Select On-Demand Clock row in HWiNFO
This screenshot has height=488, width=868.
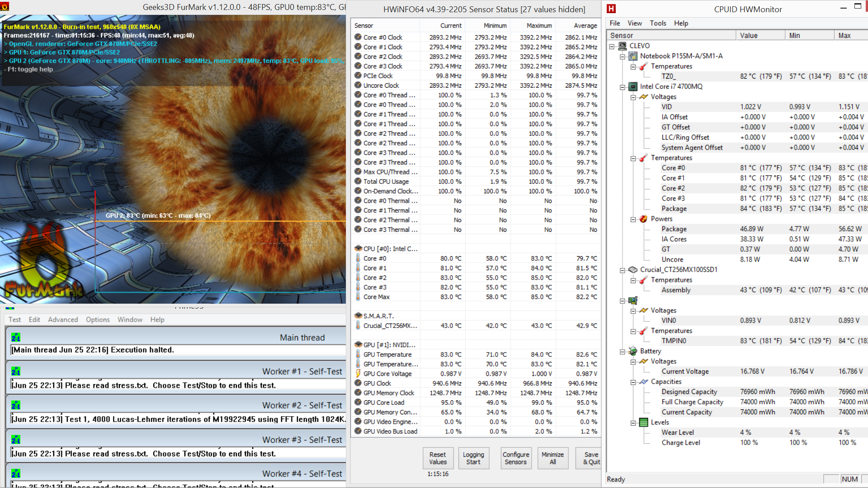coord(476,191)
